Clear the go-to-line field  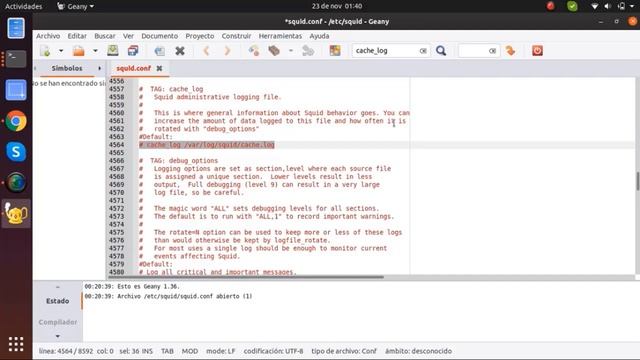click(492, 51)
